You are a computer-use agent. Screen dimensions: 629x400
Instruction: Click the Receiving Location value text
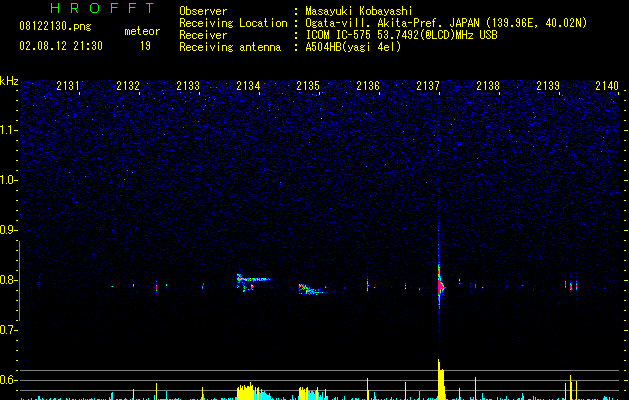click(446, 23)
